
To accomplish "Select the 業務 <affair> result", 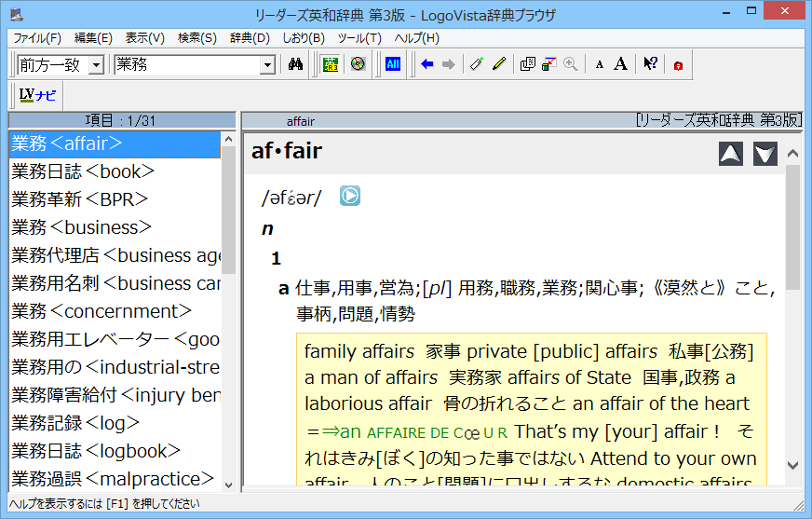I will tap(115, 143).
